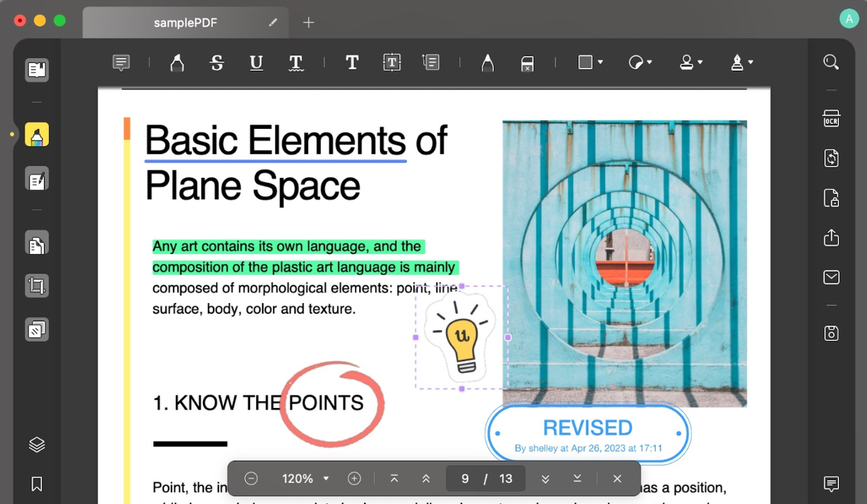The height and width of the screenshot is (504, 867).
Task: Open the search magnifier
Action: [x=831, y=62]
